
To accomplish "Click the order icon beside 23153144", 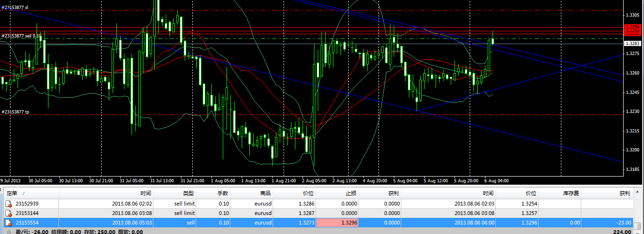I will point(8,213).
